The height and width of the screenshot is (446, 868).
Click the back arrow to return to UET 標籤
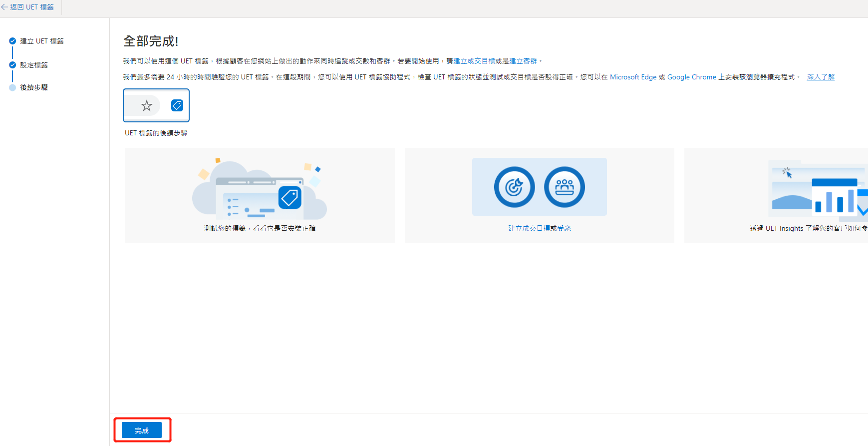click(x=4, y=7)
